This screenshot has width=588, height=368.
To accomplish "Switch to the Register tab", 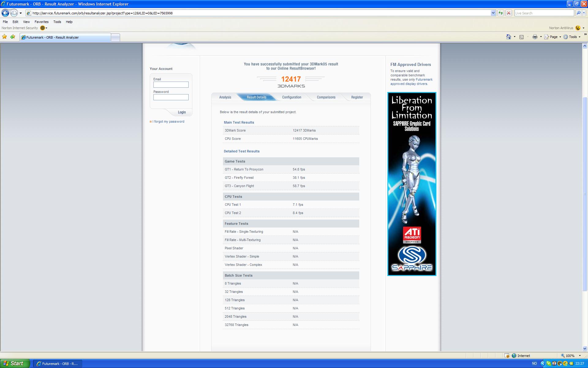I will pos(357,97).
